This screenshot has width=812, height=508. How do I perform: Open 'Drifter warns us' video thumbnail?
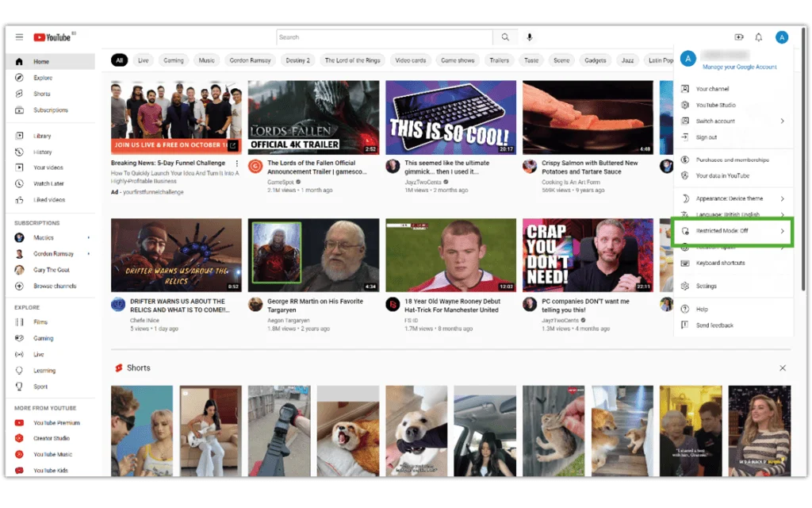click(x=176, y=255)
